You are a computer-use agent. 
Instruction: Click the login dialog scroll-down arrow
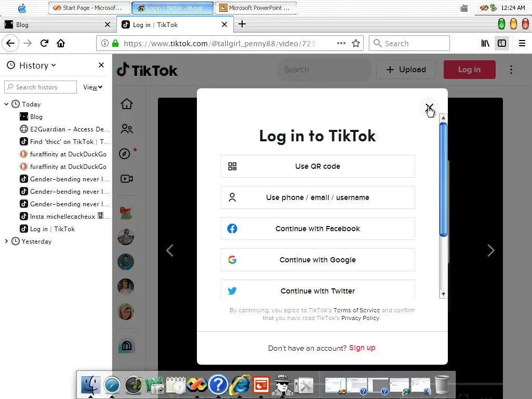443,294
